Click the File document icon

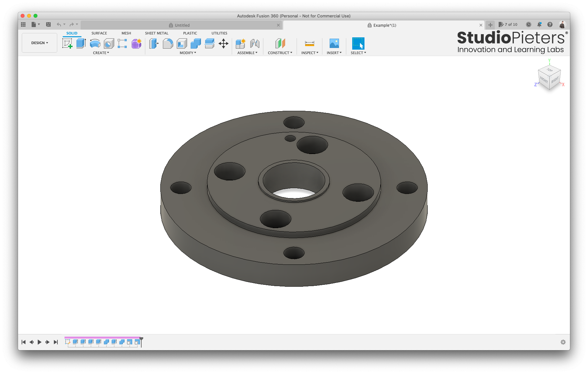pyautogui.click(x=34, y=24)
